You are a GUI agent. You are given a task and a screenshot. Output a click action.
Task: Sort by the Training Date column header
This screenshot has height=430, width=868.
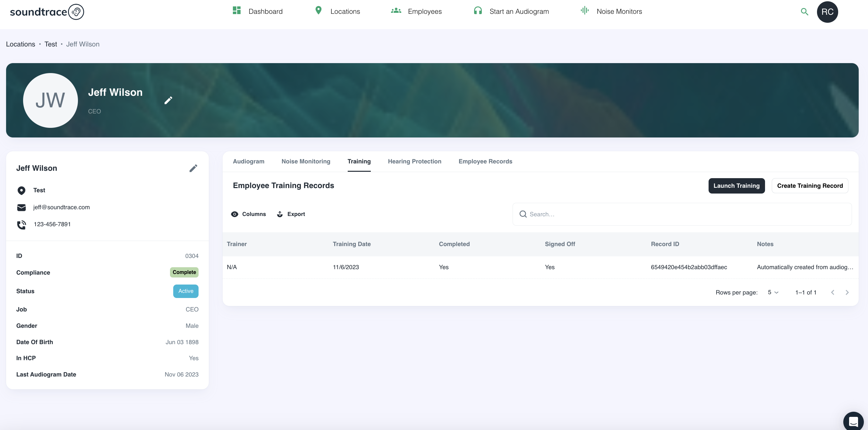tap(352, 244)
